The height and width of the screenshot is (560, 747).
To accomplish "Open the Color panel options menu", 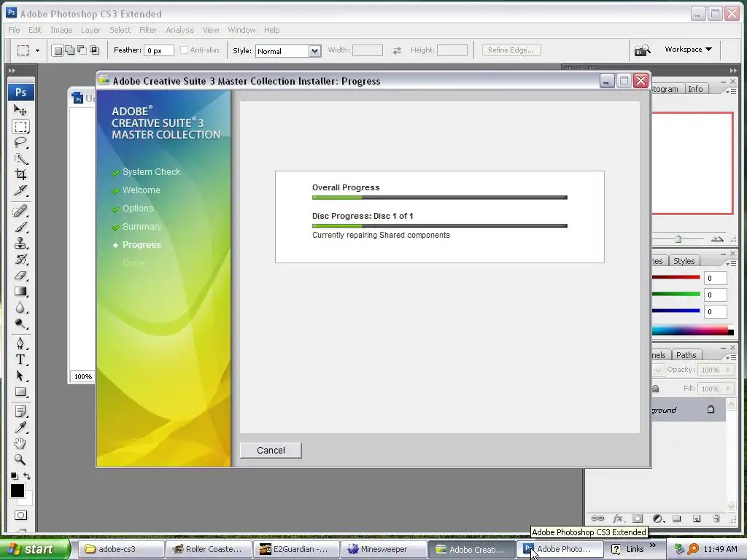I will (731, 262).
